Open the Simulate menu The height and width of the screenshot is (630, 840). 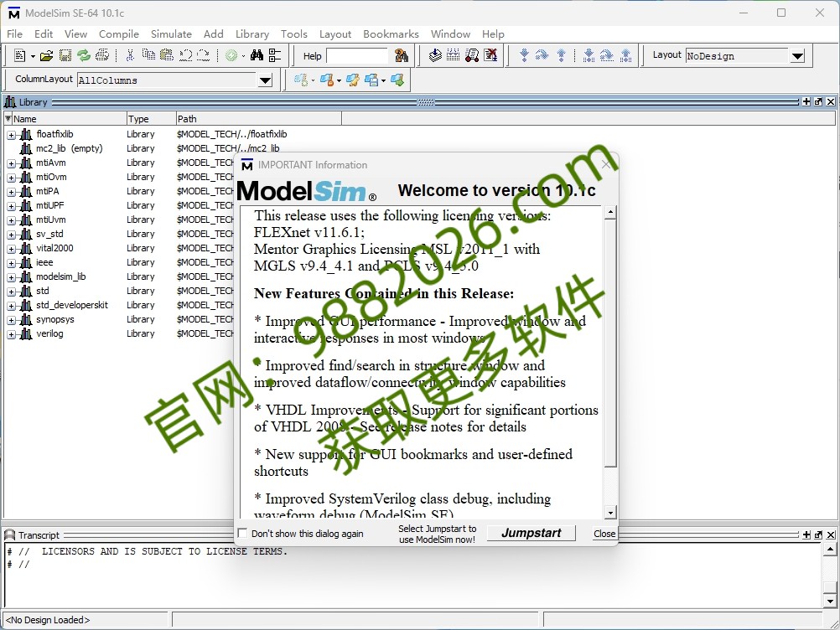(171, 34)
